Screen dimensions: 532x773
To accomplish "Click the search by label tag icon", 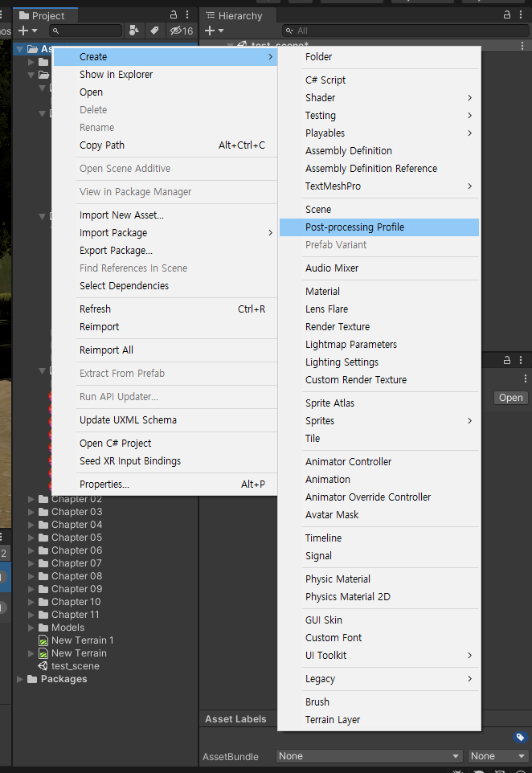I will click(154, 31).
